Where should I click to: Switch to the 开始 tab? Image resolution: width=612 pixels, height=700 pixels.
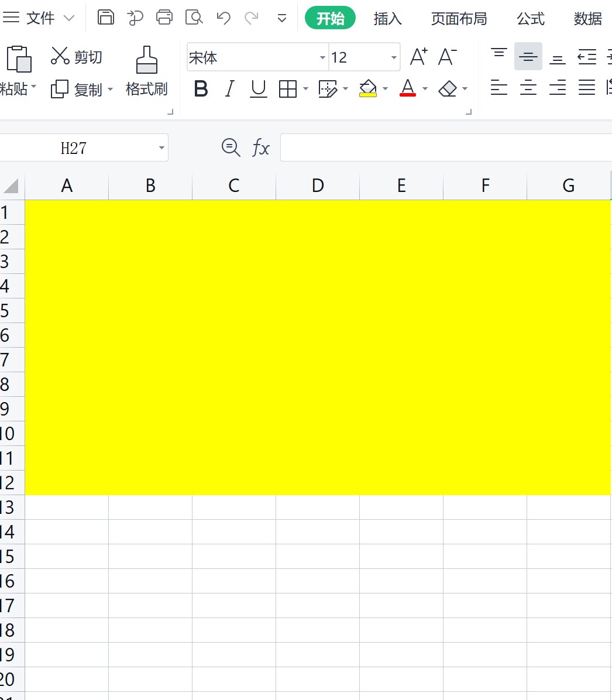coord(330,18)
